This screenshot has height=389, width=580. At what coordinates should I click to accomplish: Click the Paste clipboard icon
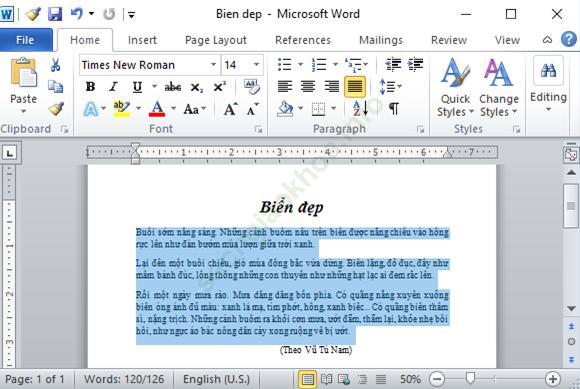coord(24,73)
